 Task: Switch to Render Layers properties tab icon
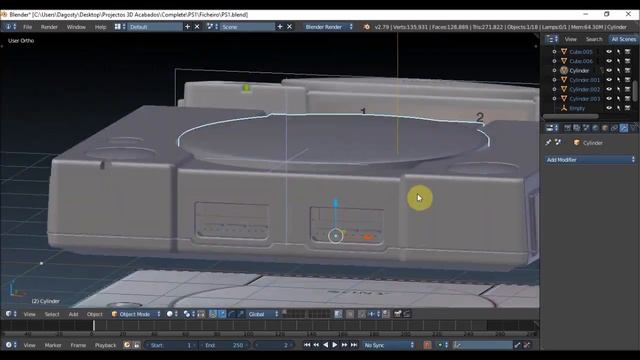pyautogui.click(x=577, y=128)
